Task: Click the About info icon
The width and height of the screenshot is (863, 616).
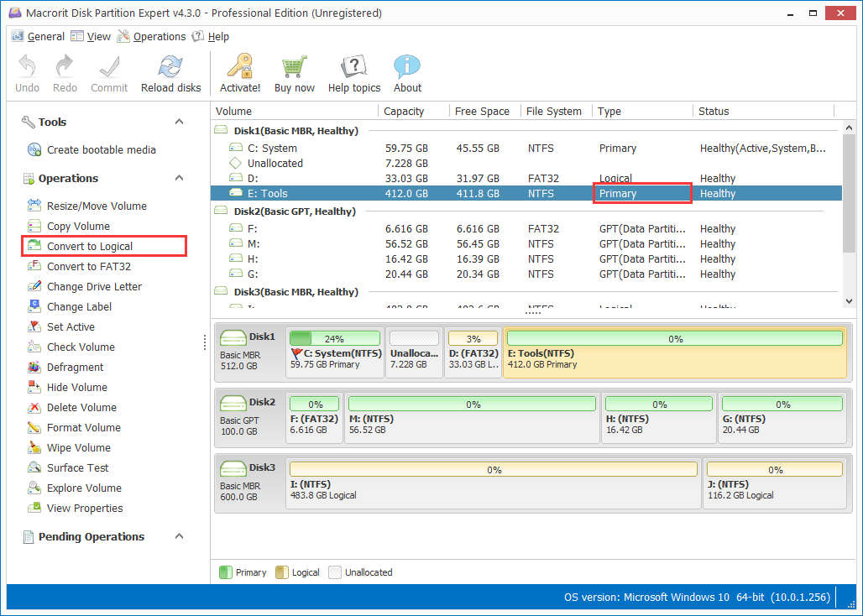Action: [x=407, y=67]
